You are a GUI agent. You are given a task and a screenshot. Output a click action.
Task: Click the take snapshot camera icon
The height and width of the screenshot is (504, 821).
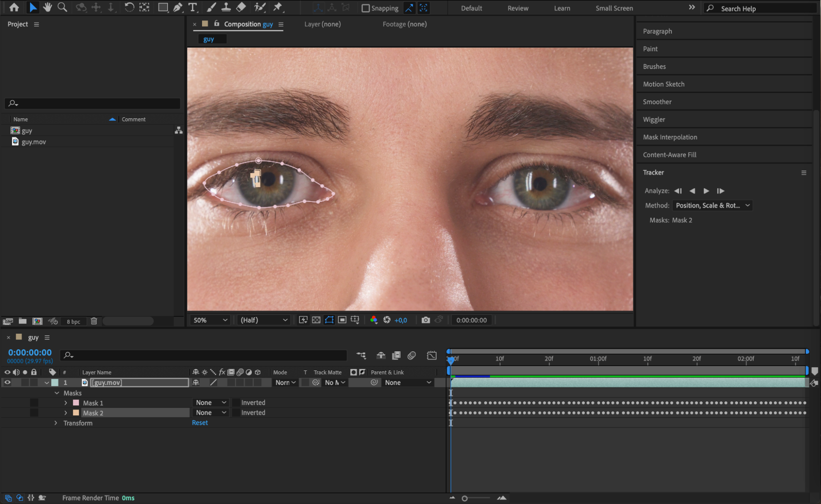[425, 320]
